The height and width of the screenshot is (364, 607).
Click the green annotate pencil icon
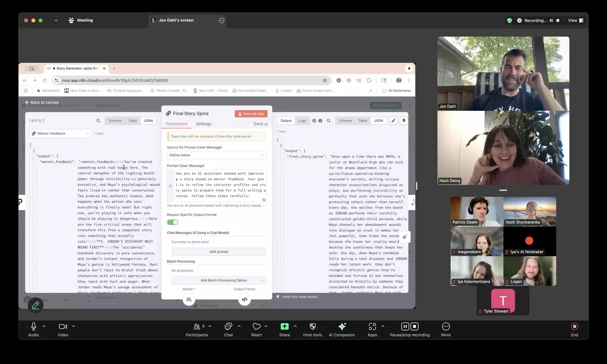click(35, 305)
